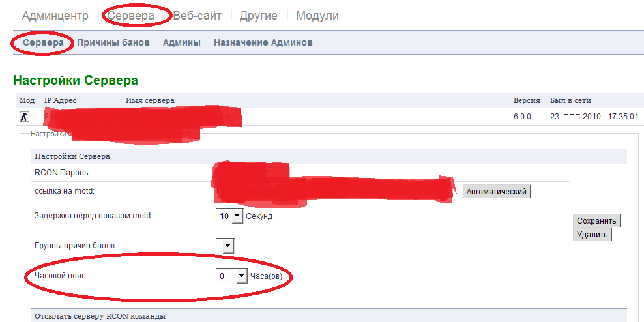The height and width of the screenshot is (322, 644).
Task: Switch to the Сервера submenu tab
Action: [44, 43]
